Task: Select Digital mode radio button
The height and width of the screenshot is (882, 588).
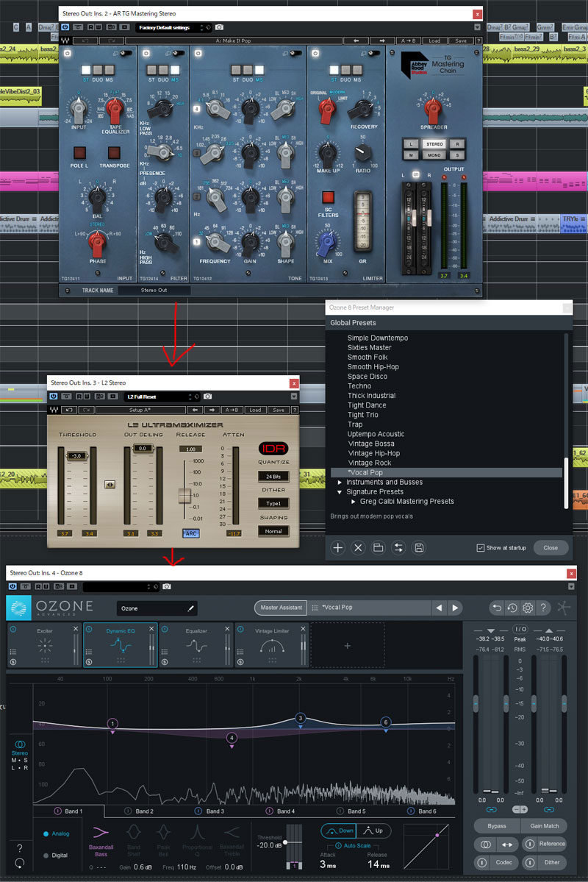Action: (46, 856)
